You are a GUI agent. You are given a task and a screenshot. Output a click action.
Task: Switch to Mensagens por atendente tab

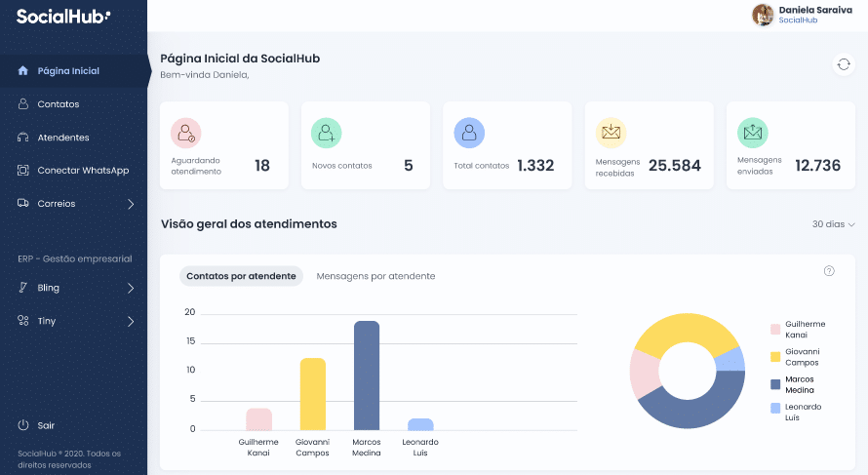(375, 276)
